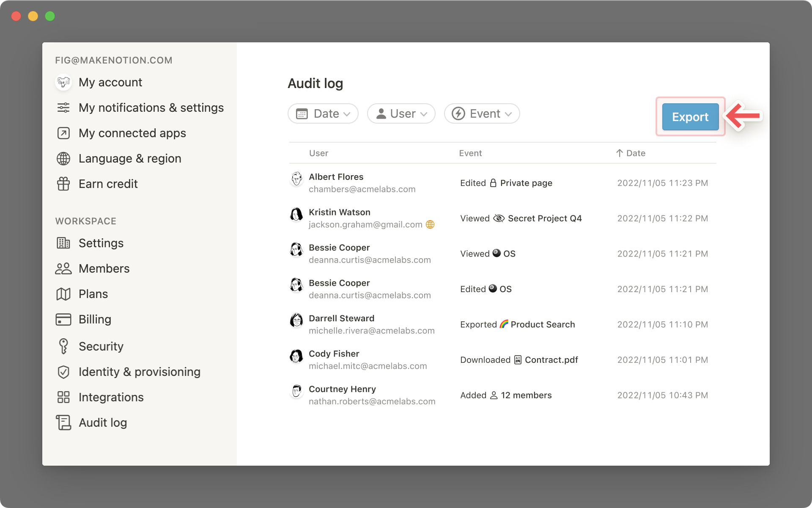Open the key icon for Security settings

pyautogui.click(x=63, y=346)
